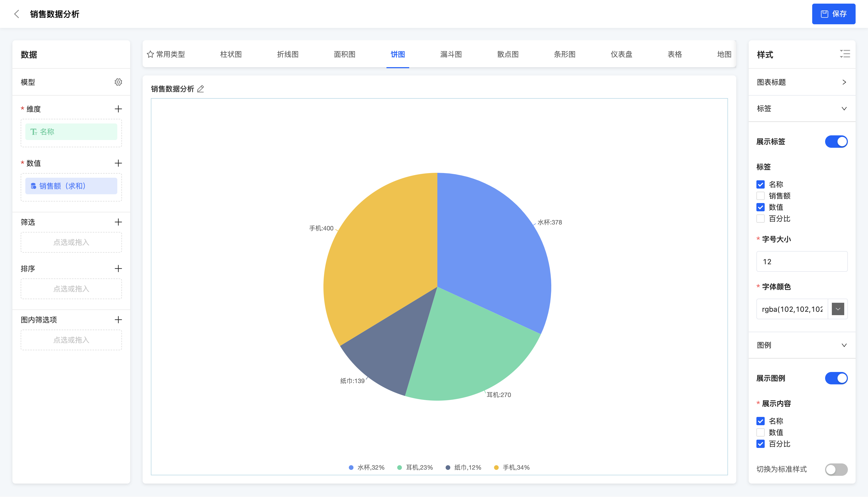Collapse the 图例 section
This screenshot has height=497, width=868.
[844, 345]
